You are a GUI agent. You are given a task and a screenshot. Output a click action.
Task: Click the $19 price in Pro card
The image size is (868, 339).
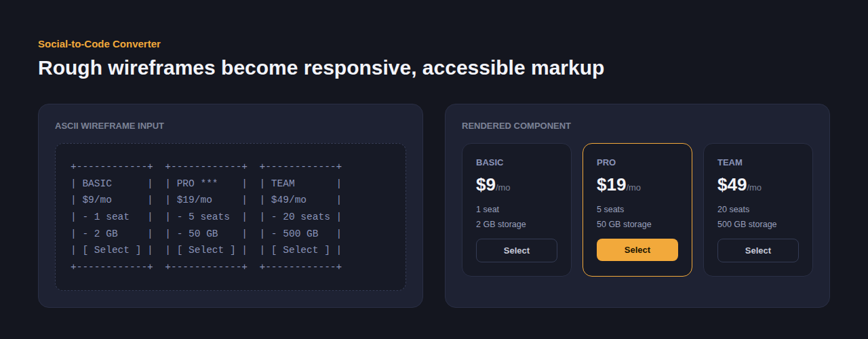point(611,184)
